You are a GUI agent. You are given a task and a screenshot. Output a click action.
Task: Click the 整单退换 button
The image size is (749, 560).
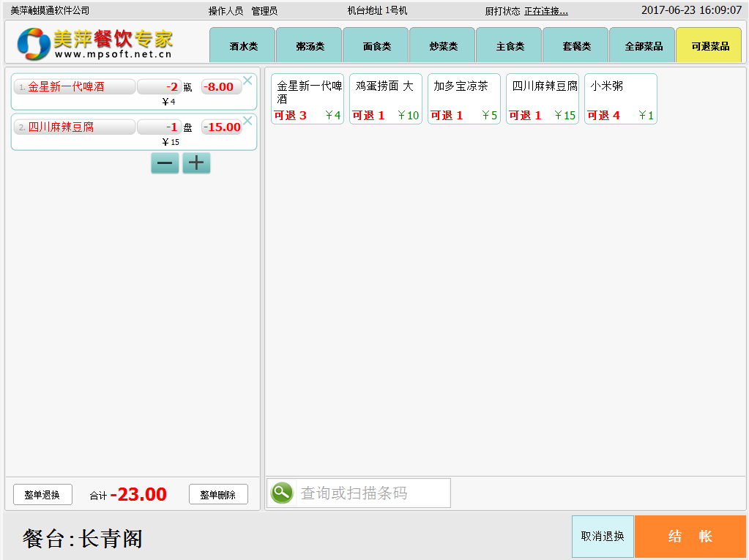tap(42, 495)
